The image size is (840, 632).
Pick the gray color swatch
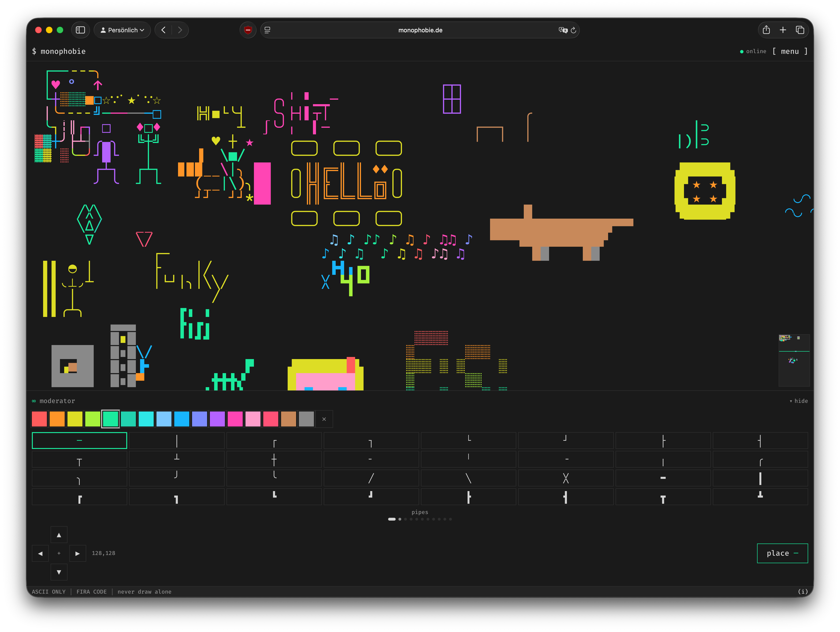pyautogui.click(x=306, y=419)
